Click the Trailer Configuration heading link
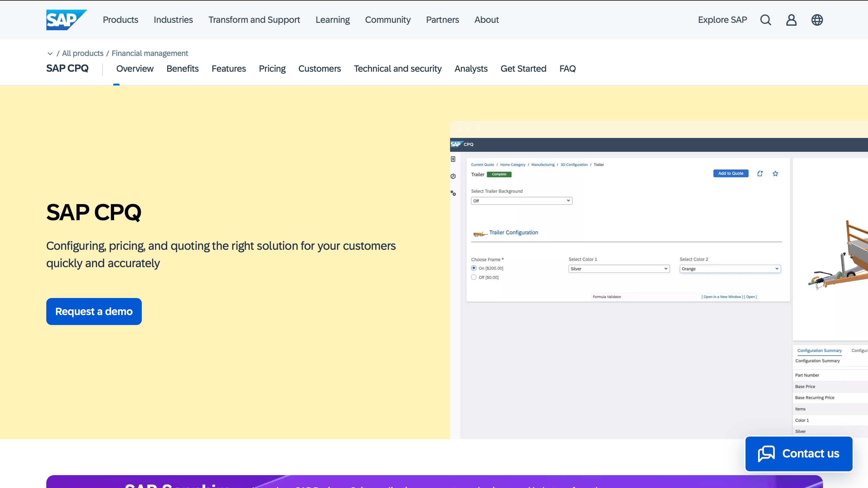The height and width of the screenshot is (488, 868). (x=513, y=232)
